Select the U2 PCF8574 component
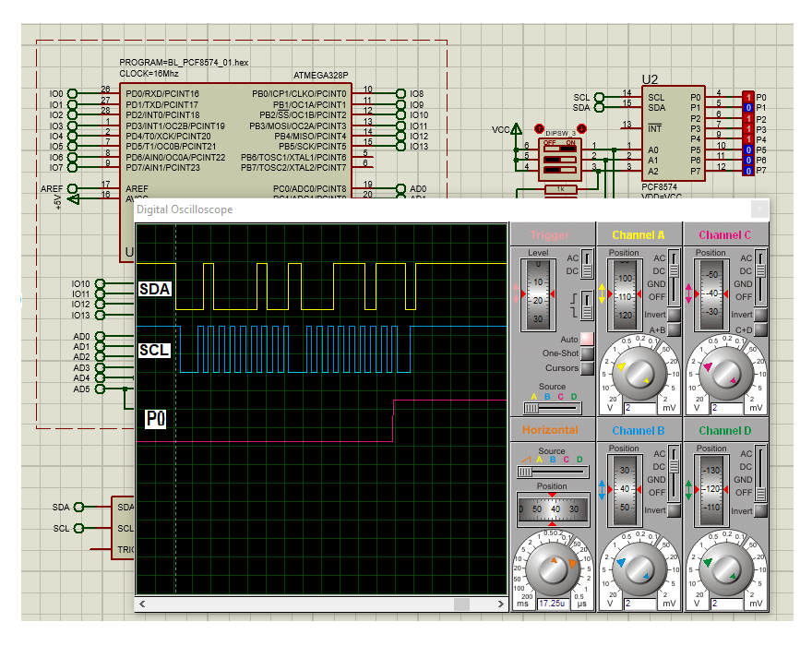 tap(674, 134)
